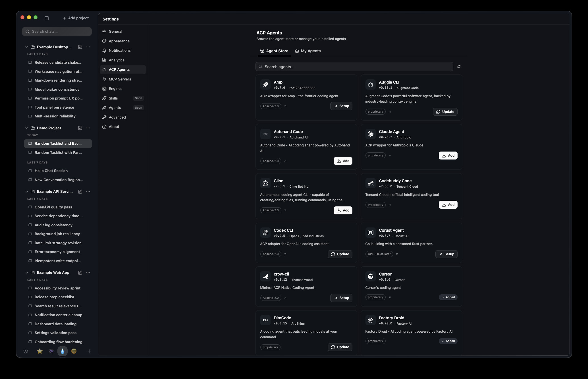Click Setup for crow-cli
The width and height of the screenshot is (588, 379).
pos(341,298)
